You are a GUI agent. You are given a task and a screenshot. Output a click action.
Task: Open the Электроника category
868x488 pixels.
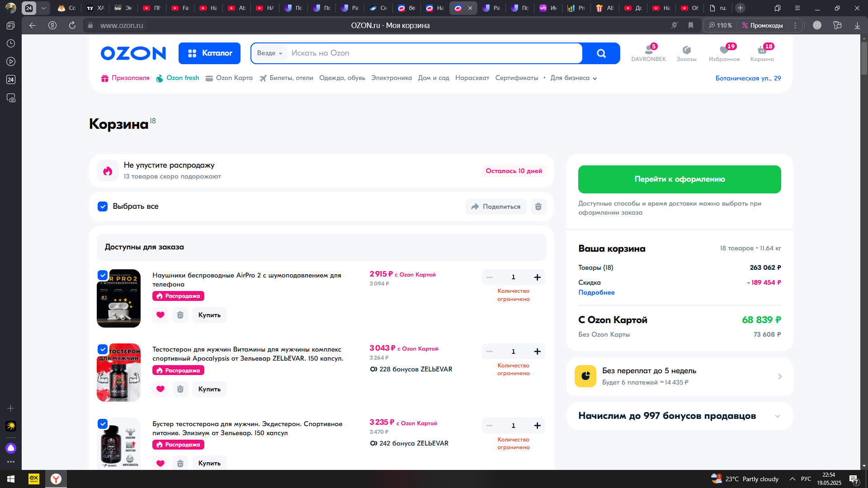(x=392, y=78)
